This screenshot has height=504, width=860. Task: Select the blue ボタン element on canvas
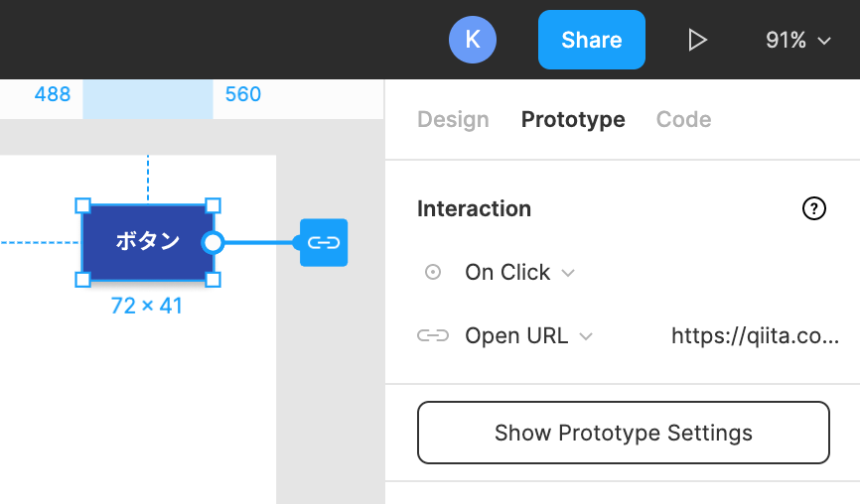coord(148,243)
